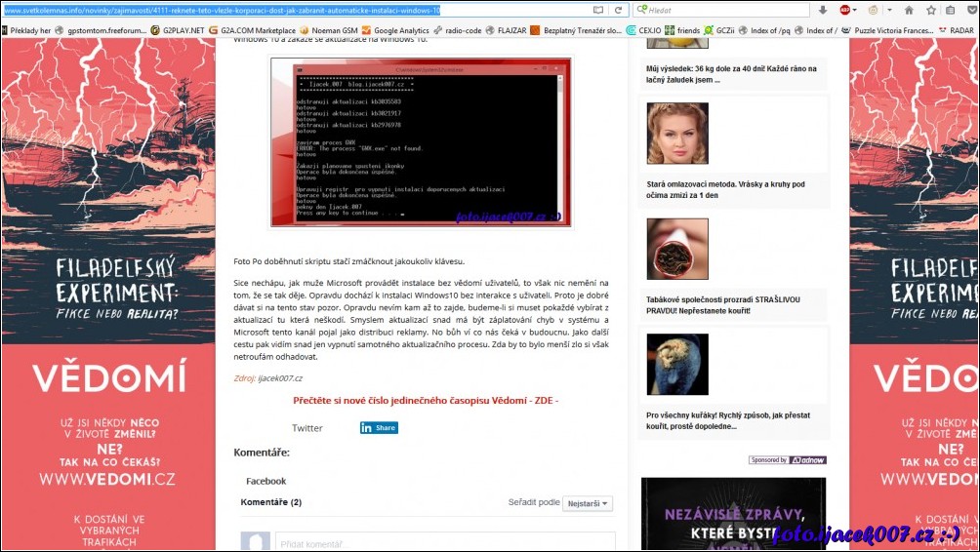Viewport: 980px width, 552px height.
Task: Click the LinkedIn Share button
Action: [x=379, y=427]
